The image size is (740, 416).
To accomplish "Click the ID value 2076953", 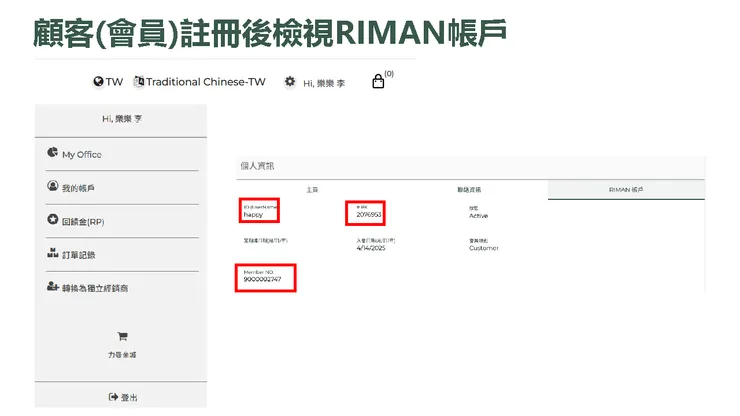I will pos(369,214).
